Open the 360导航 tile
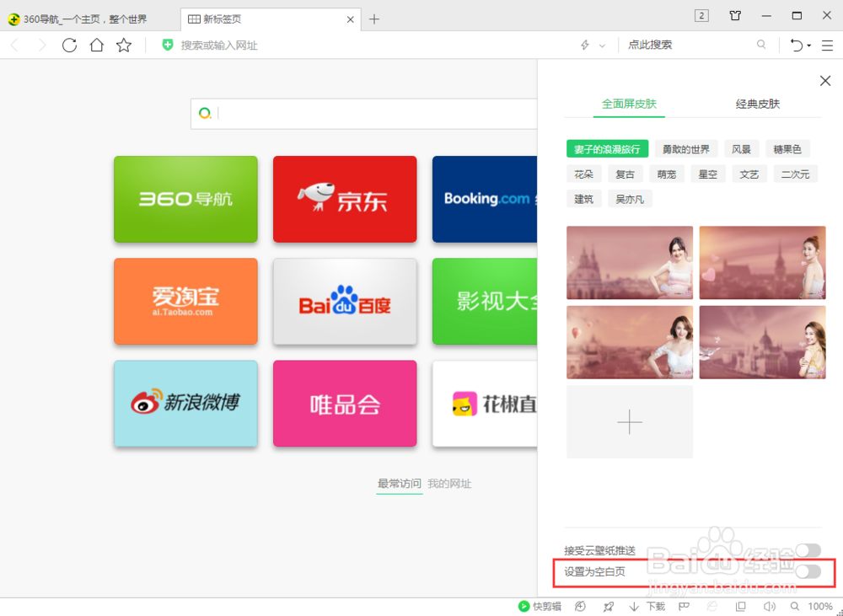 click(185, 199)
